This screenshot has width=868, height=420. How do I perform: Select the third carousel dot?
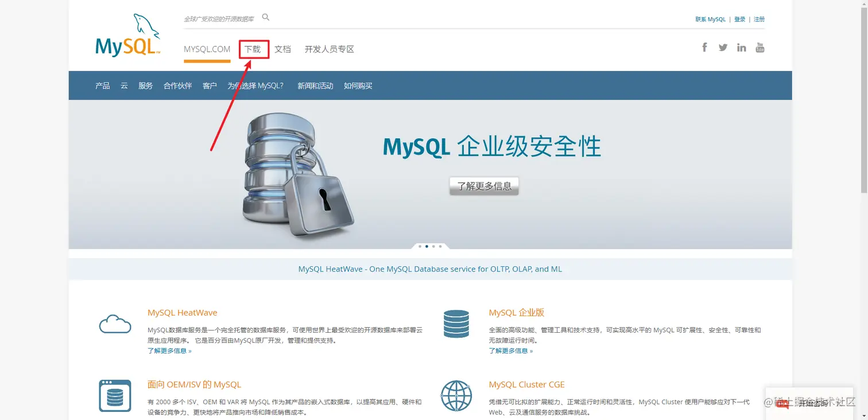[433, 246]
